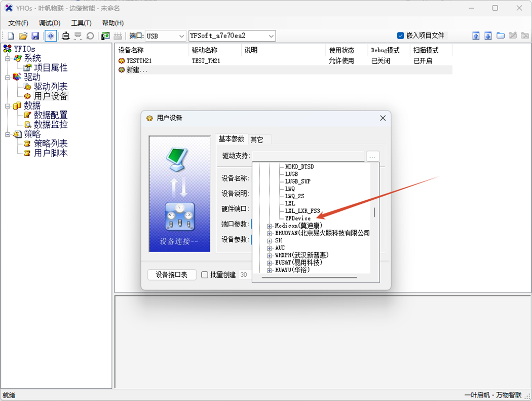
Task: Click the 策略 node scroll icon
Action: pos(17,134)
